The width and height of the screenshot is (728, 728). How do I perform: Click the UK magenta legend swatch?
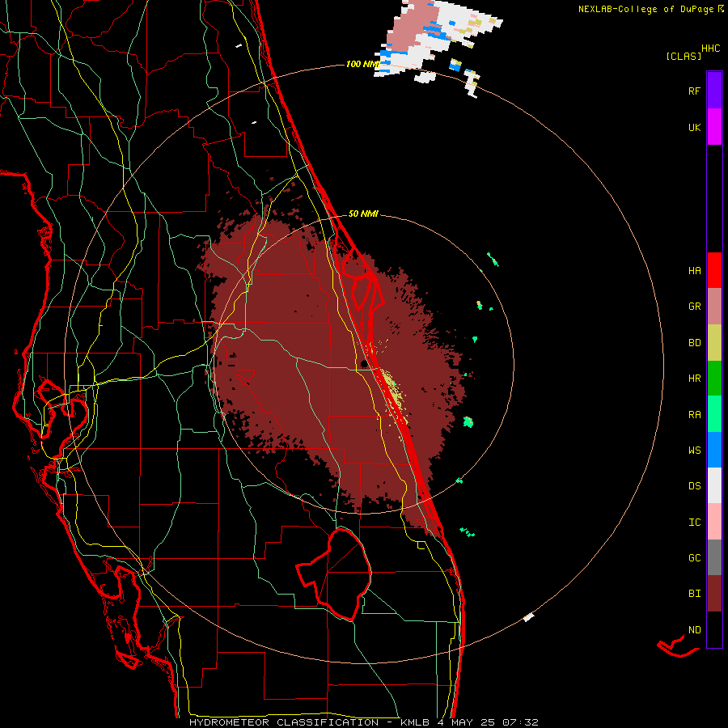tap(714, 127)
